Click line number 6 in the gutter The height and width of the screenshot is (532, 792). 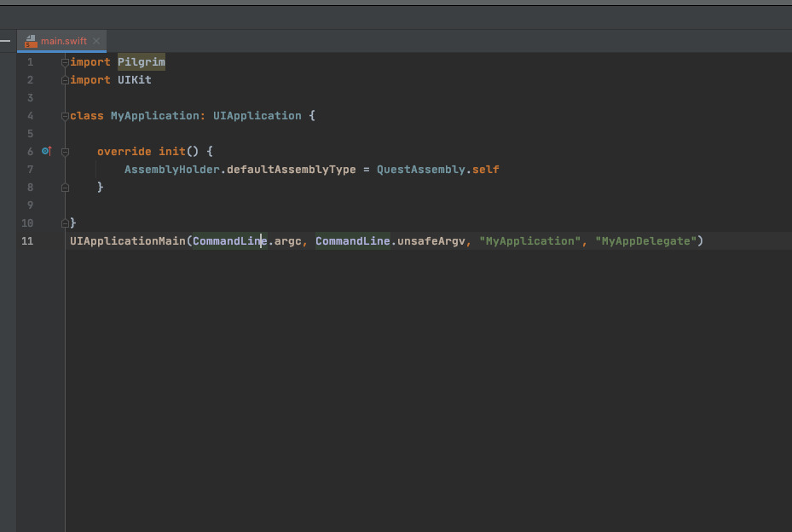(30, 151)
